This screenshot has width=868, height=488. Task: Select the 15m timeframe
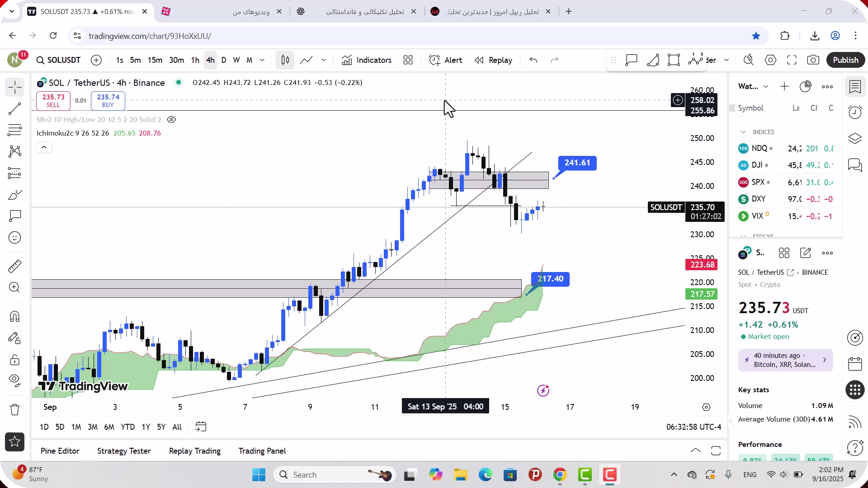click(155, 60)
